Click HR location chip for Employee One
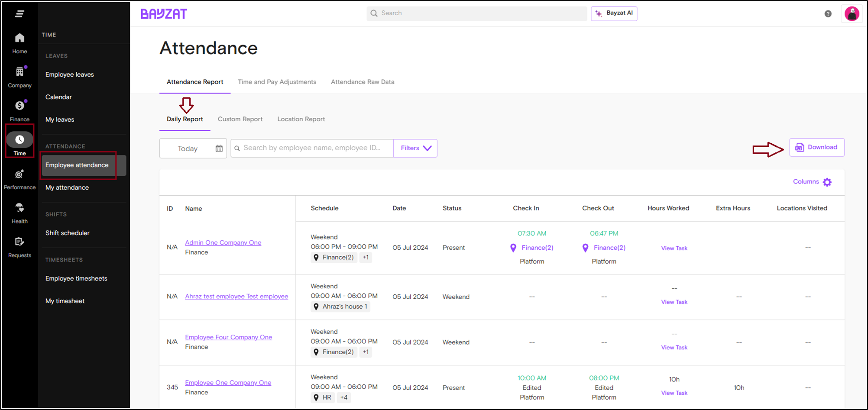 coord(323,397)
